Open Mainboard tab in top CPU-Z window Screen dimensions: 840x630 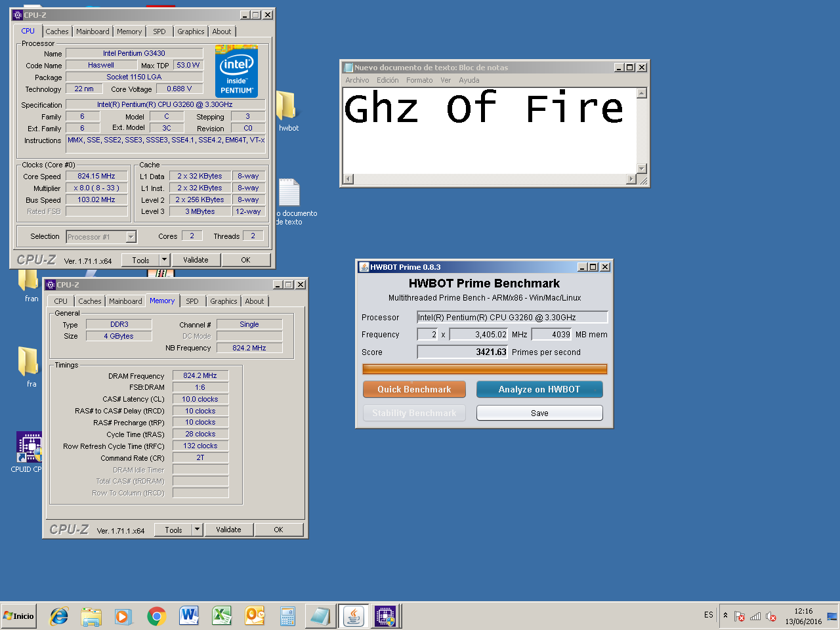click(93, 31)
